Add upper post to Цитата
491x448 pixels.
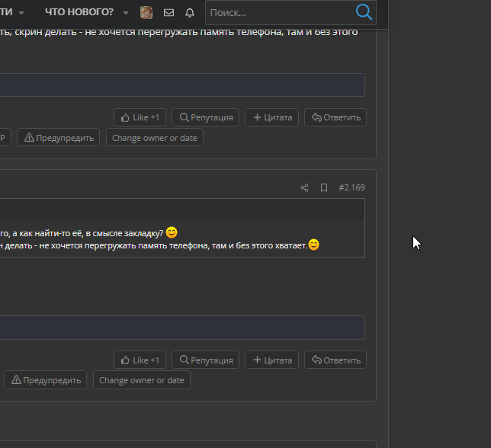[271, 117]
